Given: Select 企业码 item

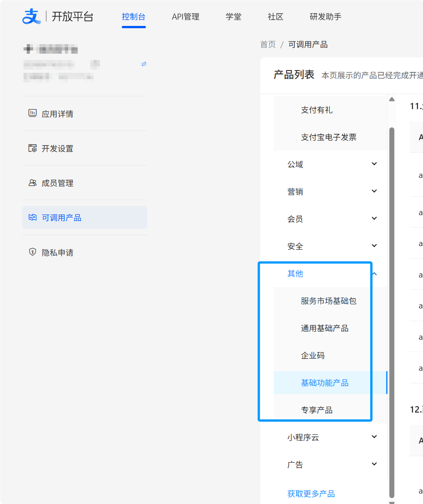Looking at the screenshot, I should pos(330,356).
